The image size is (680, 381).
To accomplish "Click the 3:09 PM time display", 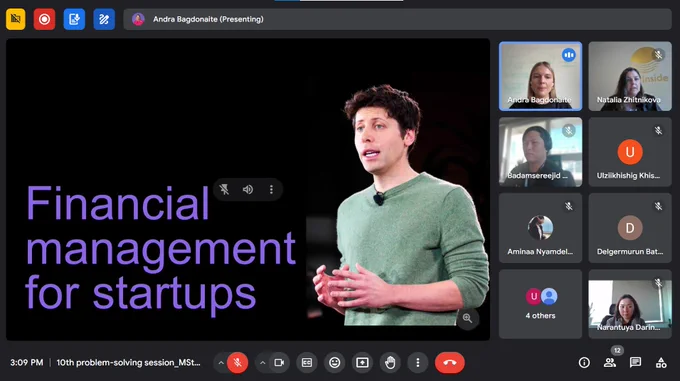I will [x=27, y=362].
